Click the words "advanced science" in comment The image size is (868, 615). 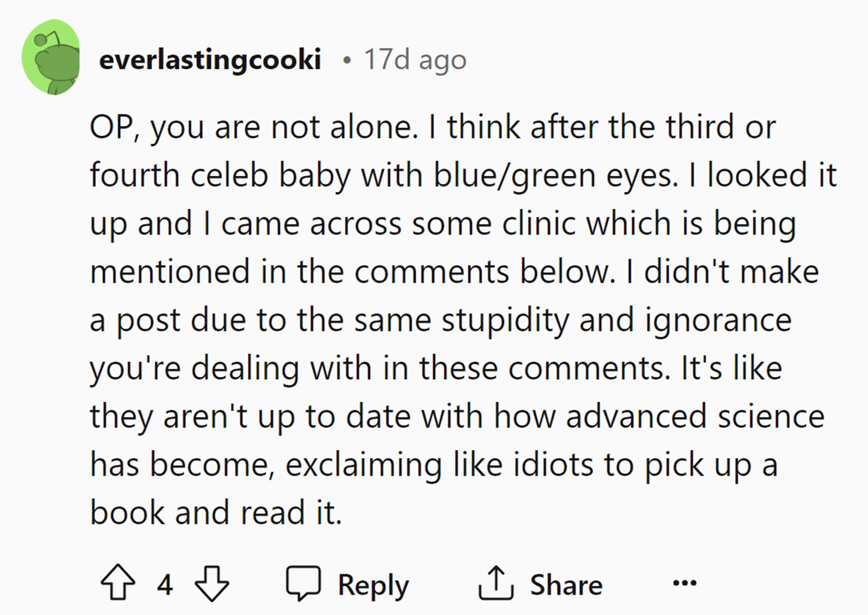[695, 417]
